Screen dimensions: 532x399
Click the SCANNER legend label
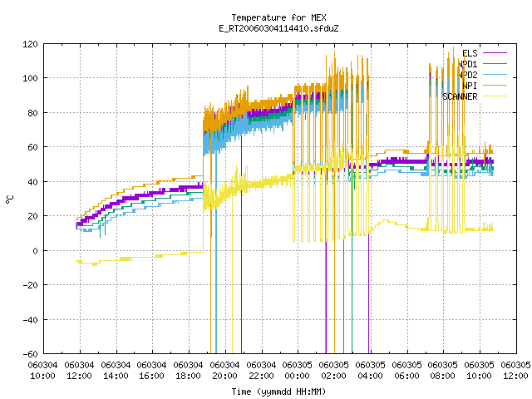pyautogui.click(x=460, y=96)
